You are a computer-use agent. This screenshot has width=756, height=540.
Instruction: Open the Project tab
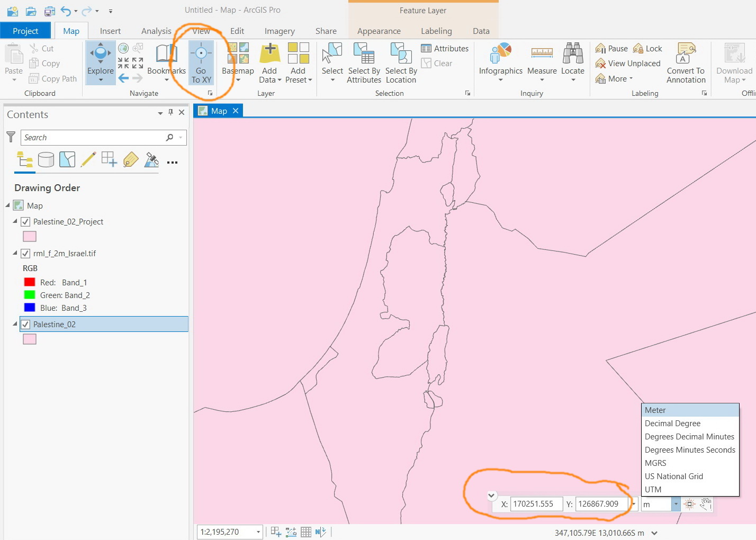25,31
